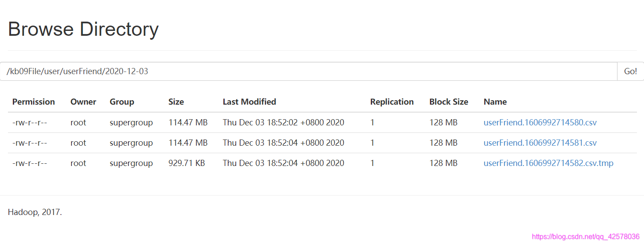Select the 929.71 KB size cell
This screenshot has height=245, width=644.
click(x=186, y=163)
